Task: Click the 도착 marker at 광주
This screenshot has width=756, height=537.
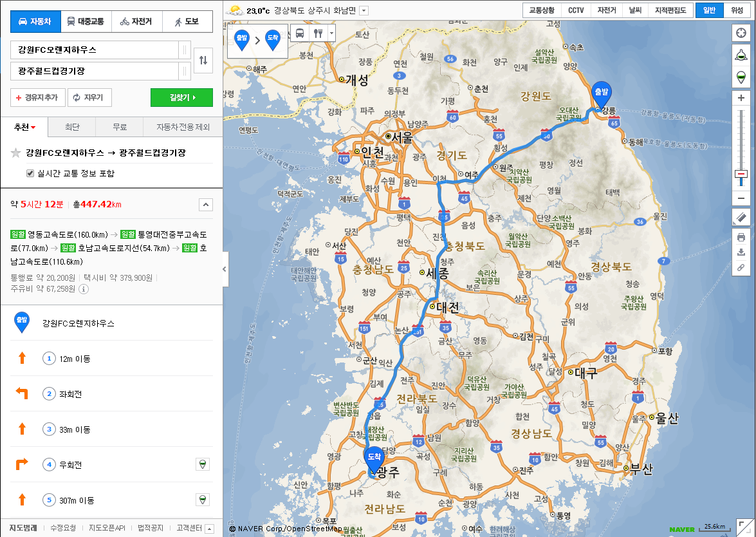Action: pos(374,459)
